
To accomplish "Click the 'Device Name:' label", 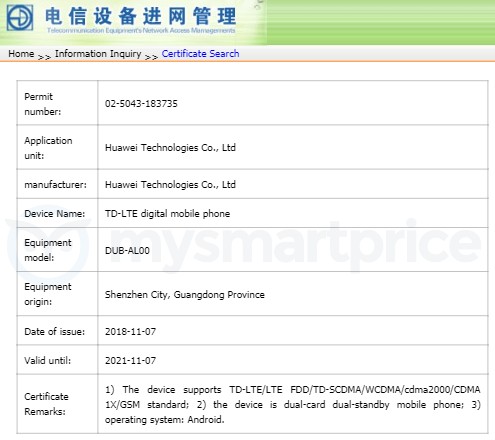I will click(x=55, y=213).
